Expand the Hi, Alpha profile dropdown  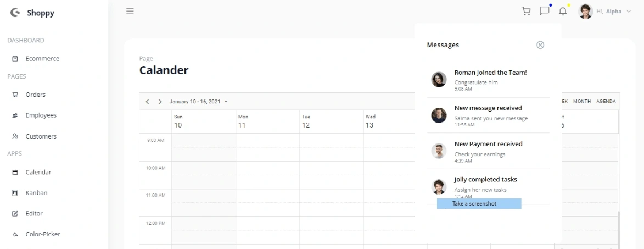coord(613,12)
